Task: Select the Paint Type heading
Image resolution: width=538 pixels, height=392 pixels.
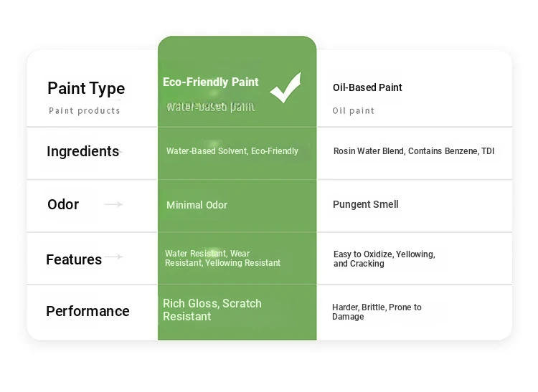Action: click(x=86, y=89)
